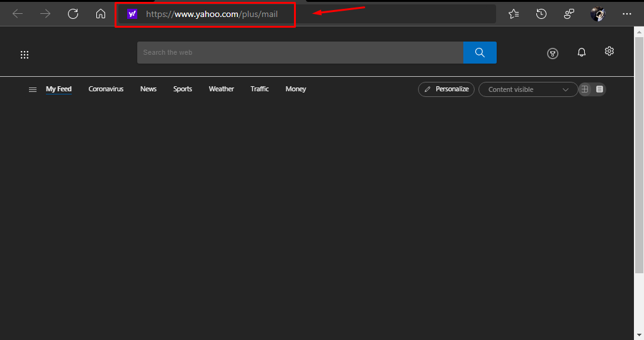Click the scrollbar up arrow
The width and height of the screenshot is (644, 340).
[x=639, y=31]
